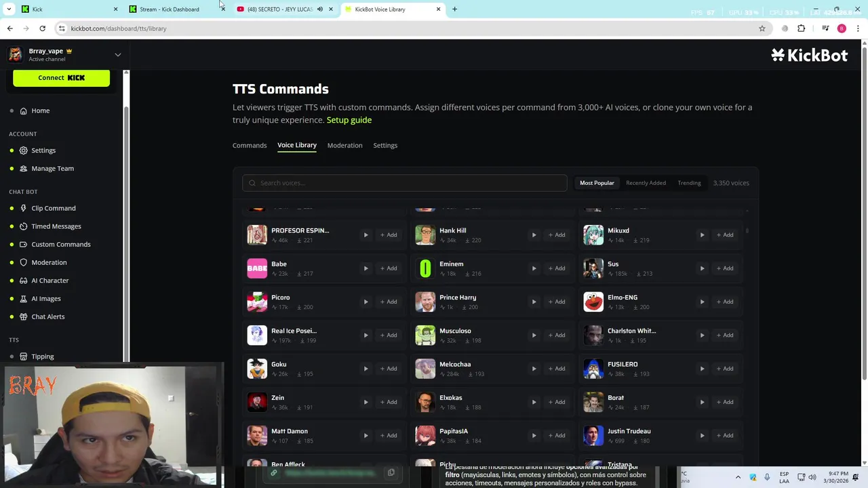This screenshot has width=868, height=488.
Task: Play the Babe voice preview
Action: pyautogui.click(x=366, y=268)
